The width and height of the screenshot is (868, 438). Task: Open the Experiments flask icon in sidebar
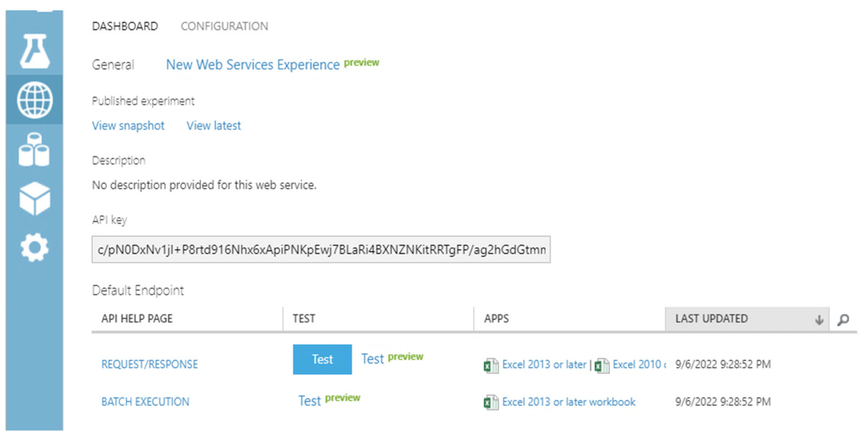pyautogui.click(x=35, y=51)
